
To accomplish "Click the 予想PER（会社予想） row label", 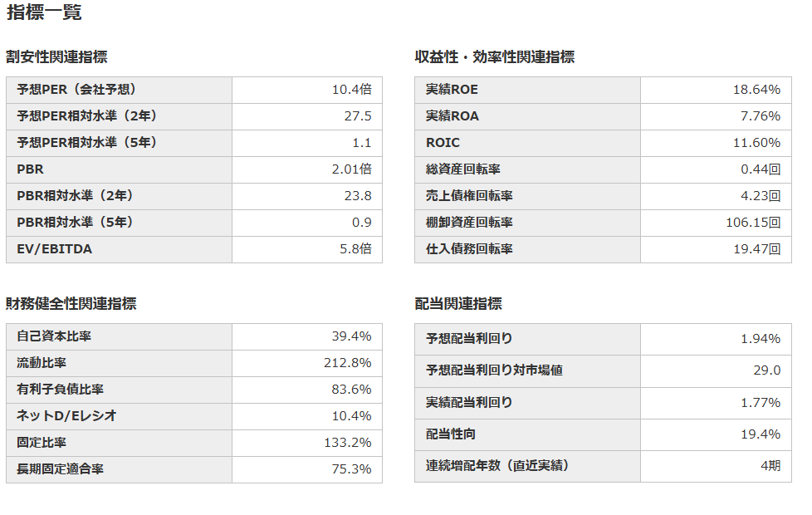I will [x=76, y=90].
